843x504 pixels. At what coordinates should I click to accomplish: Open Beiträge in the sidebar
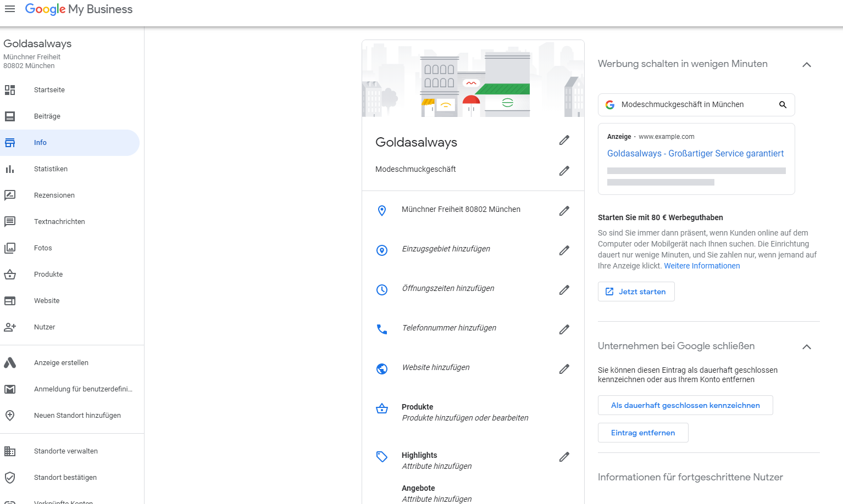point(70,116)
